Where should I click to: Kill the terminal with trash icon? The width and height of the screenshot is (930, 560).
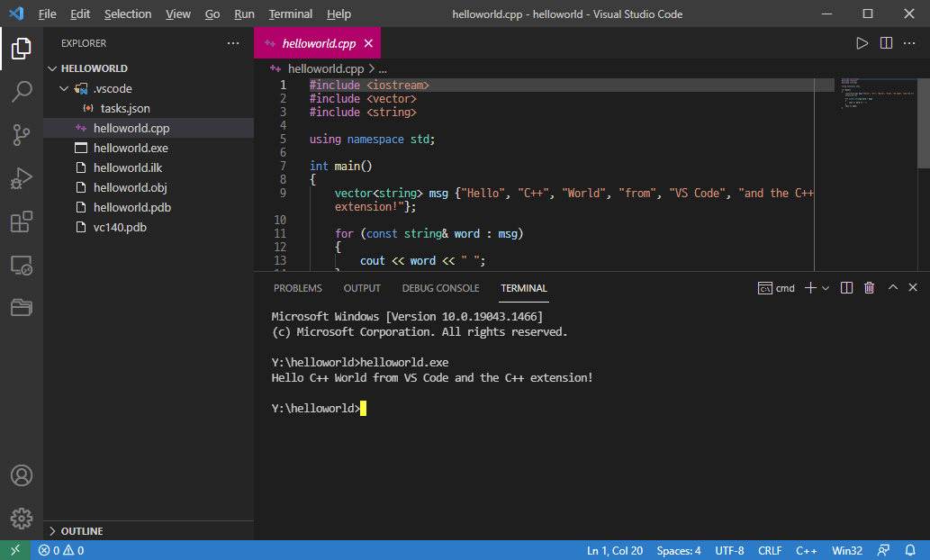point(869,288)
